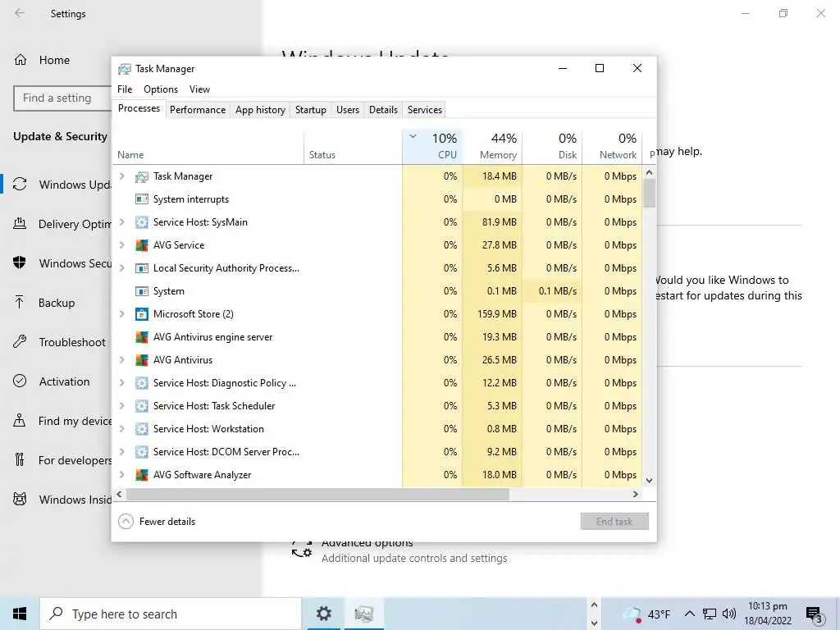Sort processes by Network column
The width and height of the screenshot is (840, 630).
coord(612,146)
